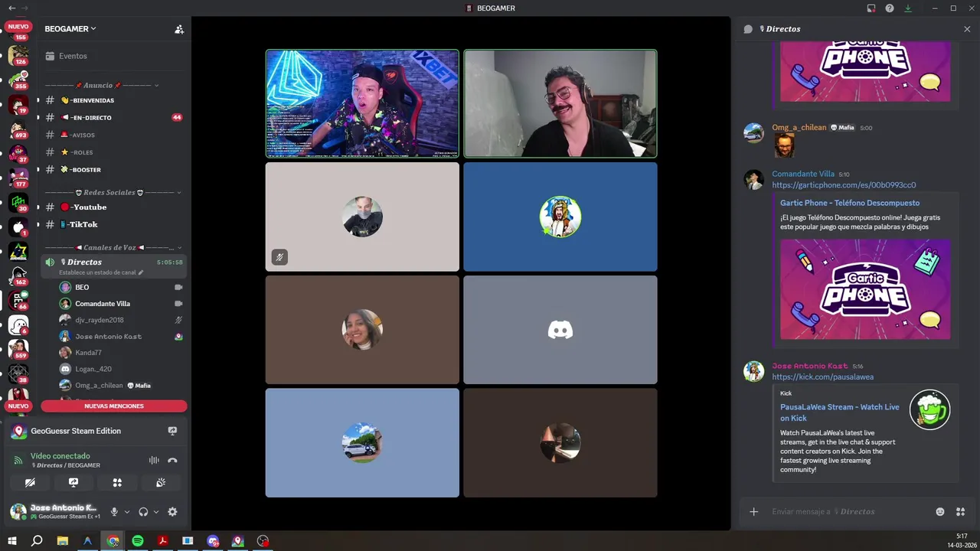Click Omg_a_chilean username in chat

(799, 128)
